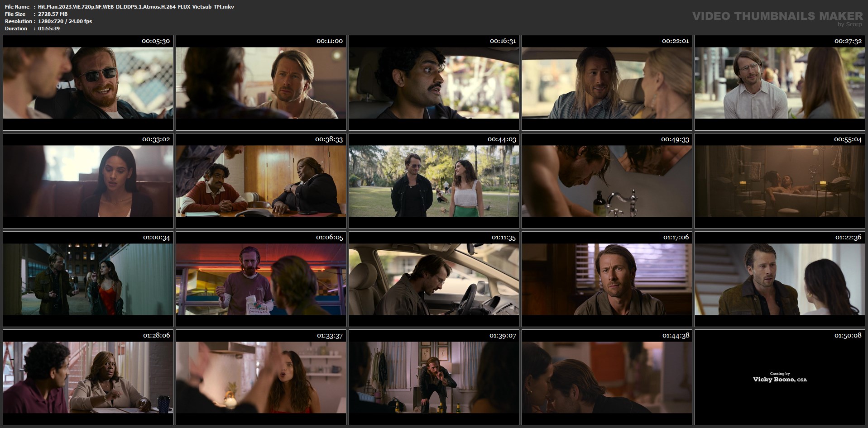Click the 01:39:07 thumbnail
Screen dimensions: 868x428
pyautogui.click(x=434, y=377)
